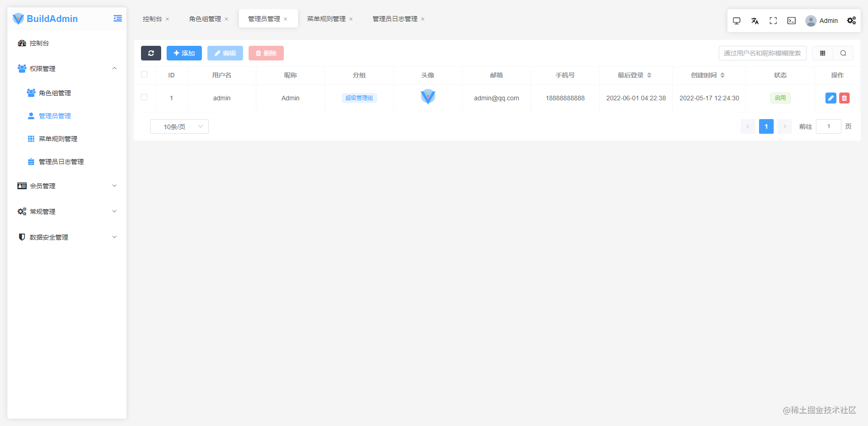Switch to the 角色组管理 tab
This screenshot has width=868, height=426.
tap(205, 19)
